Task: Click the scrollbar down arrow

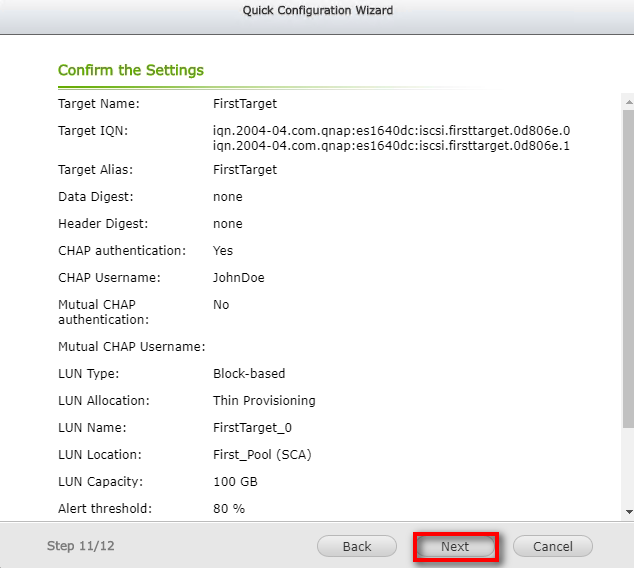Action: [x=627, y=512]
